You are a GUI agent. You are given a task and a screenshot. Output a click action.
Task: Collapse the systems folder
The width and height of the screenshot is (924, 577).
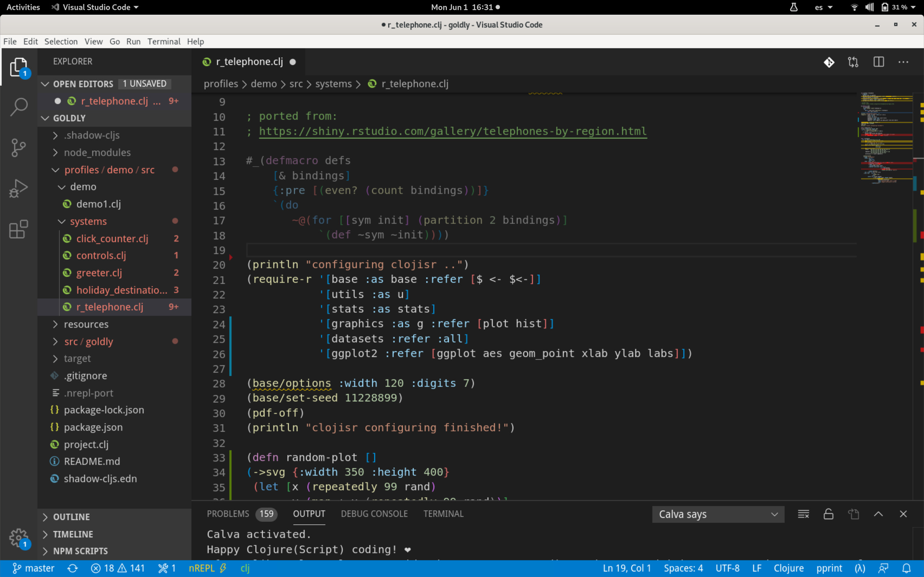(x=88, y=221)
